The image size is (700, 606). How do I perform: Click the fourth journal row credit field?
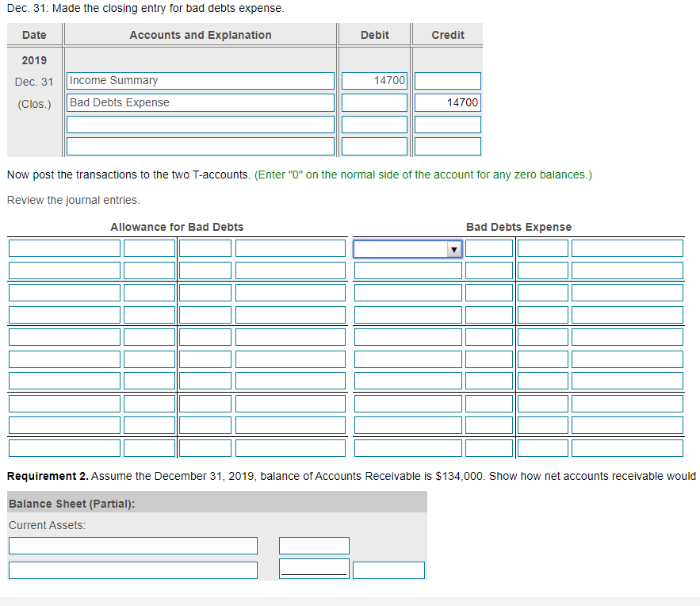tap(448, 147)
